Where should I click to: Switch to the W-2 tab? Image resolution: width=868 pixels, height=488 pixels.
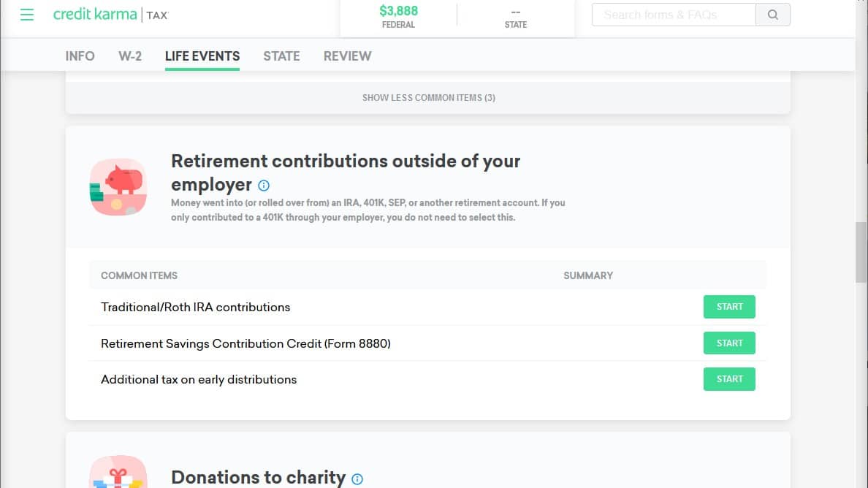tap(130, 56)
